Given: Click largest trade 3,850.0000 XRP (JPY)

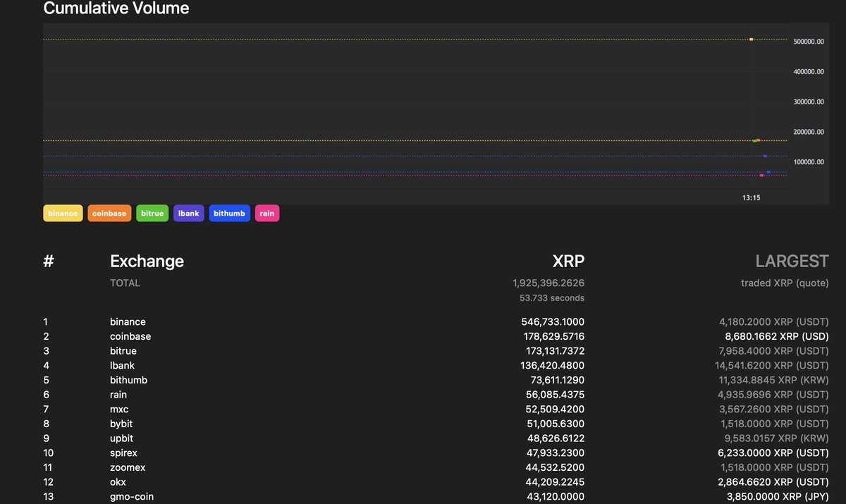Looking at the screenshot, I should (777, 496).
